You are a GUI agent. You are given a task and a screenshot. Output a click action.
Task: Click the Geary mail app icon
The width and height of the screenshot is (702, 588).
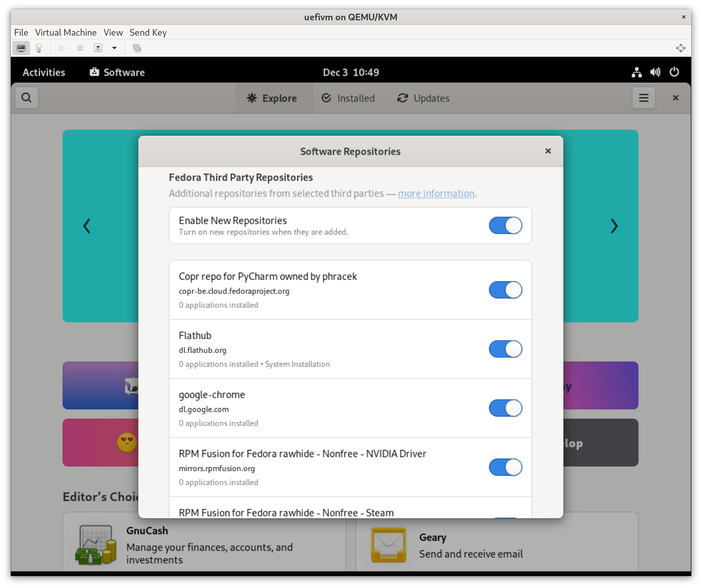(388, 544)
